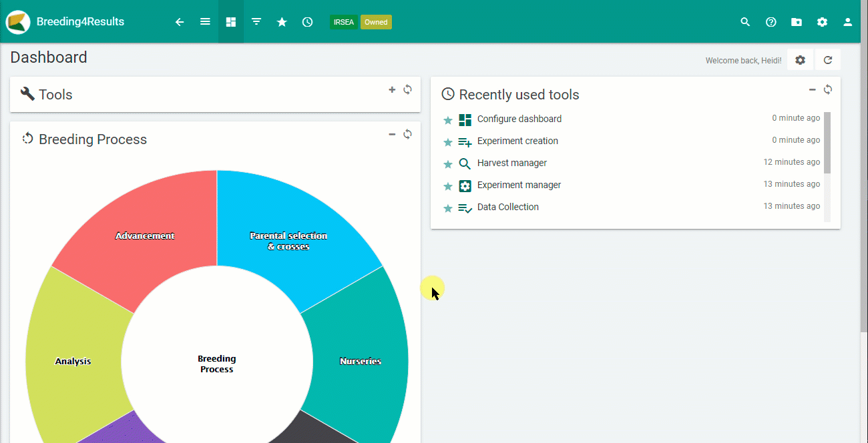The image size is (868, 443).
Task: Open the search magnifier icon
Action: click(745, 22)
